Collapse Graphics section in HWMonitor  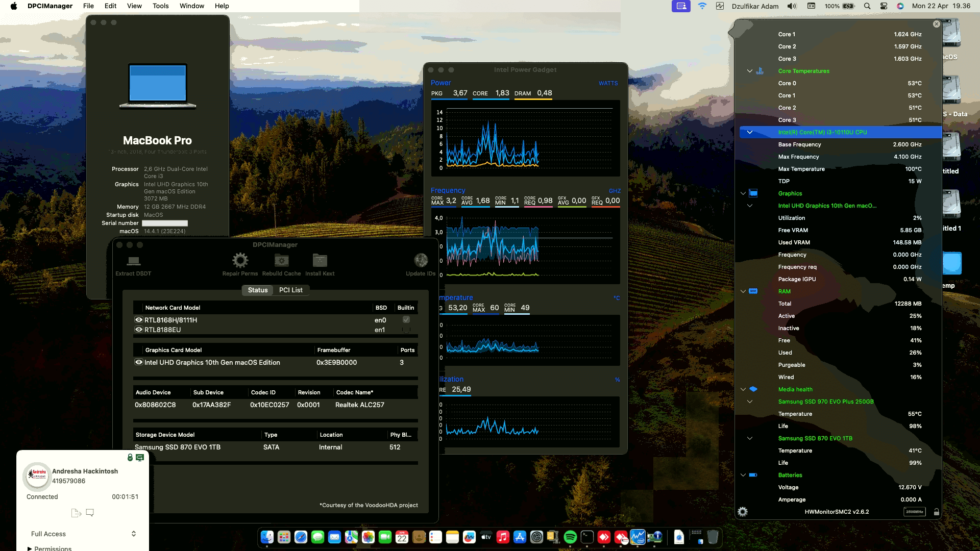click(743, 193)
